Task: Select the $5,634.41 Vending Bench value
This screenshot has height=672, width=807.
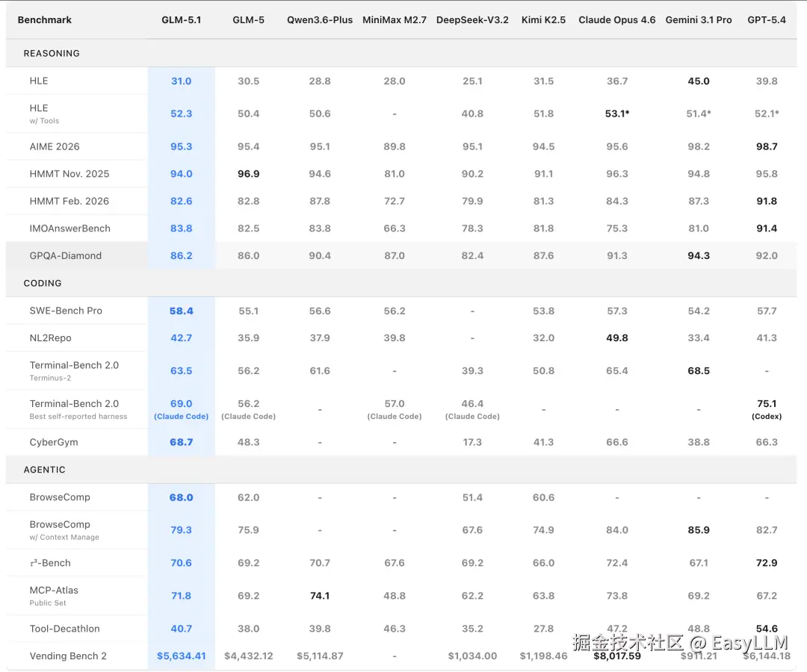Action: coord(181,656)
